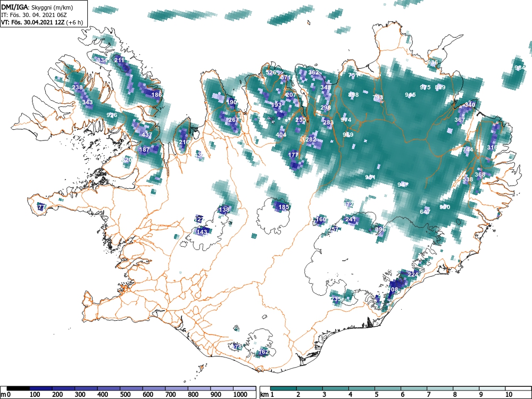
Task: Click the visibility value 108 in the southeast
Action: (x=393, y=289)
